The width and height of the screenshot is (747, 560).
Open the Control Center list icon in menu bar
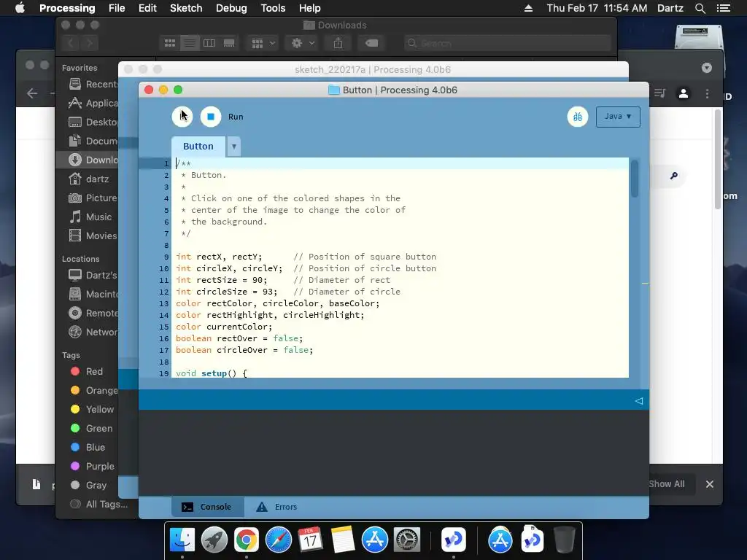point(724,8)
